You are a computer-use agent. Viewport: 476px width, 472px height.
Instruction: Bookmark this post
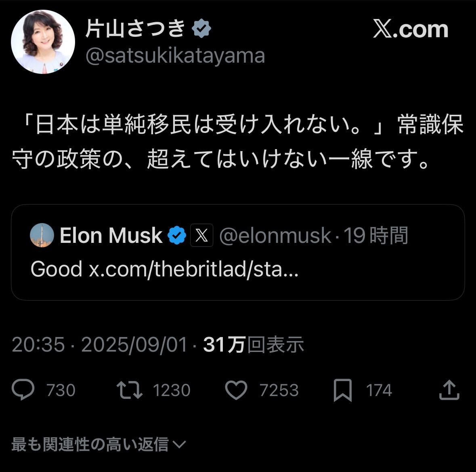[x=342, y=390]
